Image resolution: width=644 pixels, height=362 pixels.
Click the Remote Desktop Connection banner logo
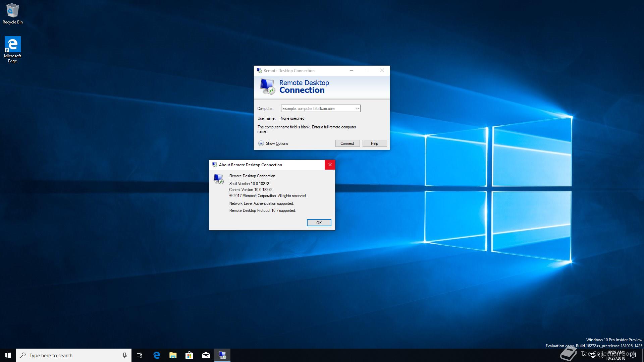267,86
